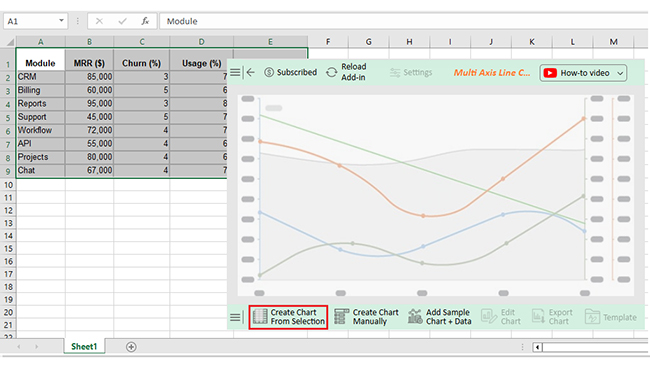
Task: Click the horizontal scrollbar left arrow
Action: (537, 347)
